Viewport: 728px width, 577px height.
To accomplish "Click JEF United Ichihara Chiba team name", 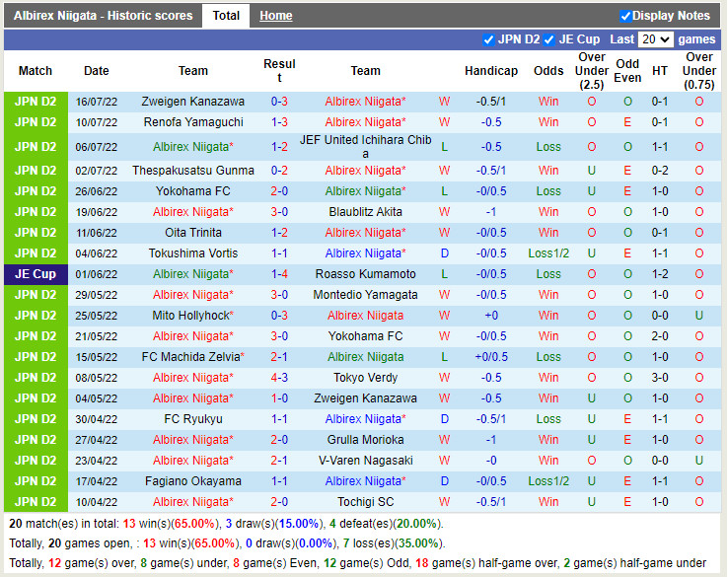I will [x=365, y=147].
